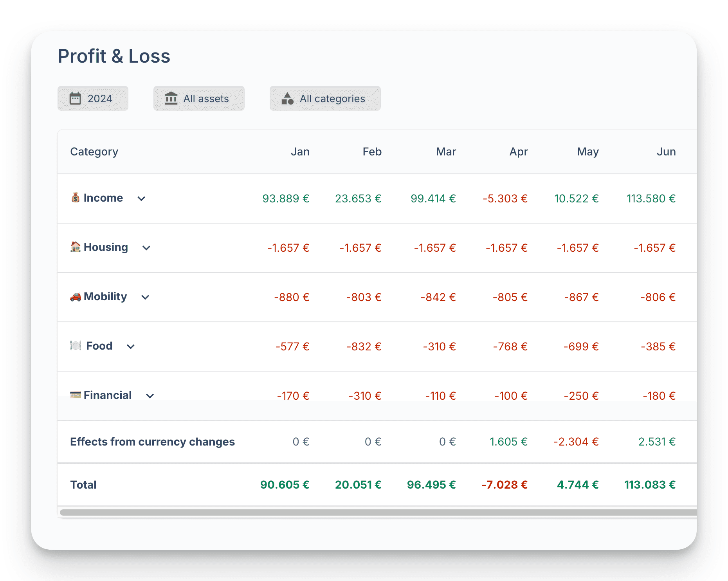This screenshot has height=581, width=728.
Task: Click April total value -7.028 €
Action: [x=505, y=485]
